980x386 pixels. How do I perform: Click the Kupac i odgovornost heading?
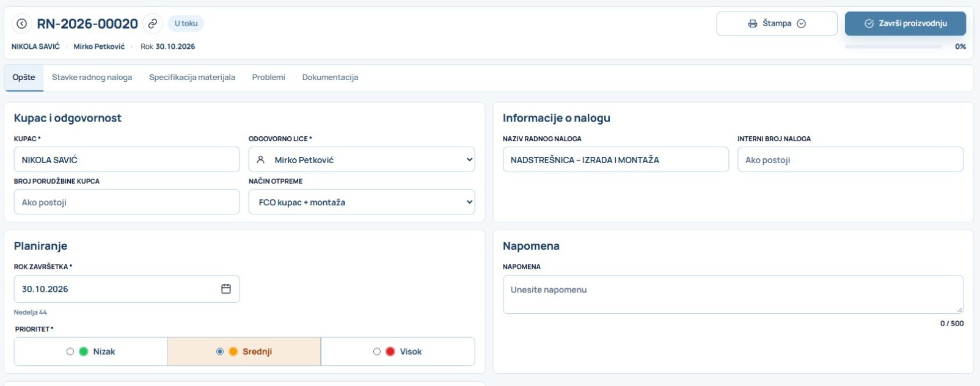[x=68, y=118]
